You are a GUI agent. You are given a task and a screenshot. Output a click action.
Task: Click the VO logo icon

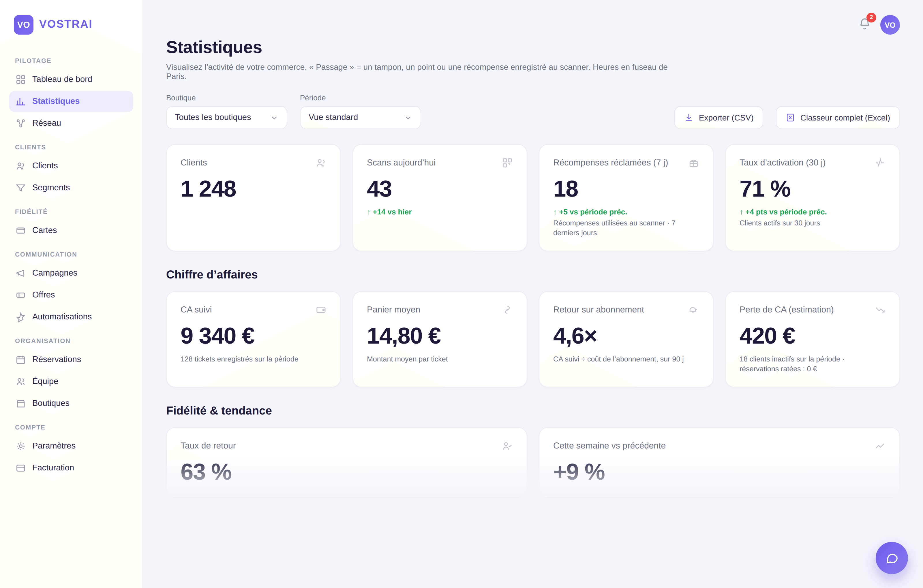click(x=23, y=24)
